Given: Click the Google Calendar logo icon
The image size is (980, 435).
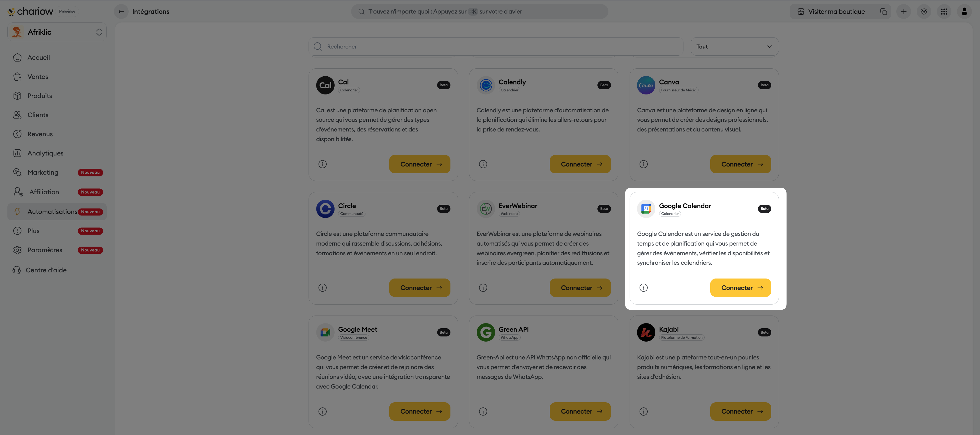Looking at the screenshot, I should coord(646,209).
